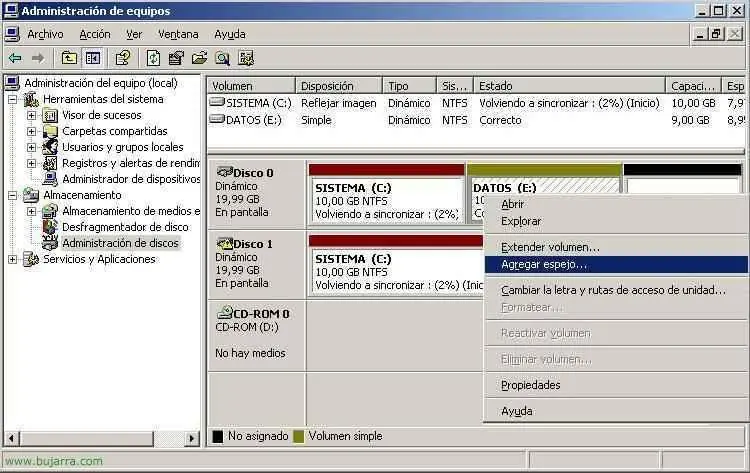Image resolution: width=750 pixels, height=473 pixels.
Task: Click the title bar system menu icon
Action: point(11,10)
